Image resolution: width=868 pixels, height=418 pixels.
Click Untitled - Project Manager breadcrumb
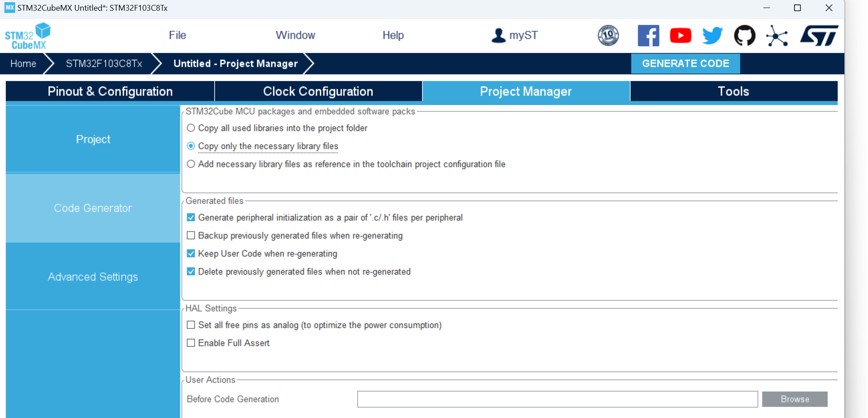pos(236,64)
